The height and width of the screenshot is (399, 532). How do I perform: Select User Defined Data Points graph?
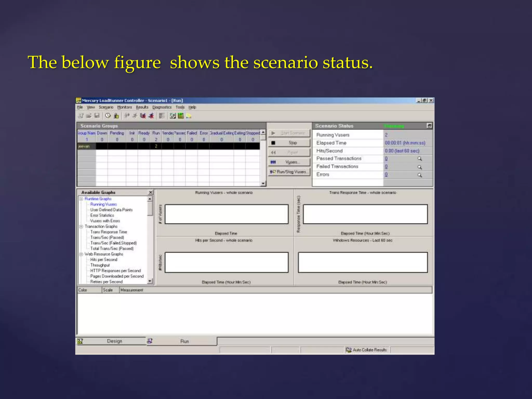(111, 210)
